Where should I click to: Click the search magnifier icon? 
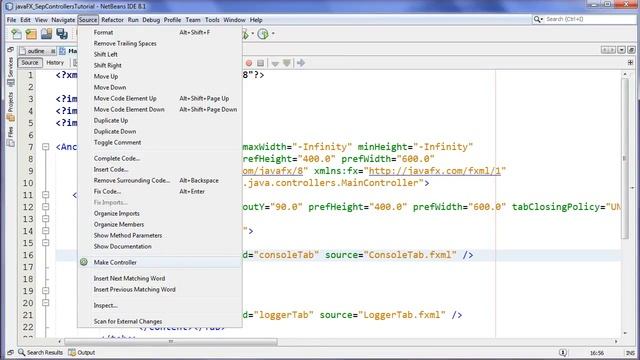click(x=537, y=19)
